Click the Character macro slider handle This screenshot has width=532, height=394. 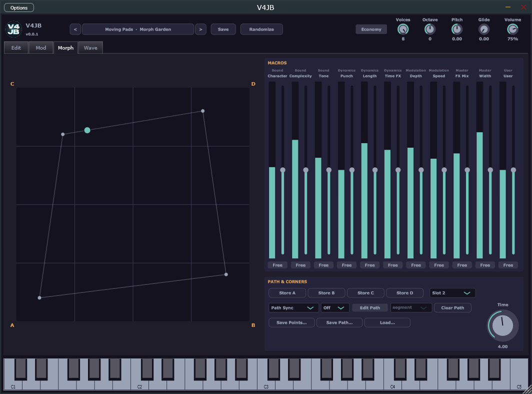[282, 170]
